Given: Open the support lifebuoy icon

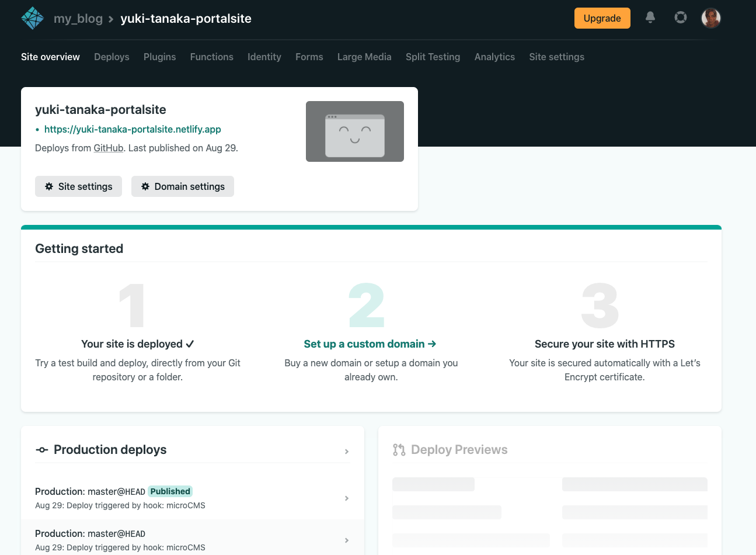Looking at the screenshot, I should pyautogui.click(x=681, y=18).
